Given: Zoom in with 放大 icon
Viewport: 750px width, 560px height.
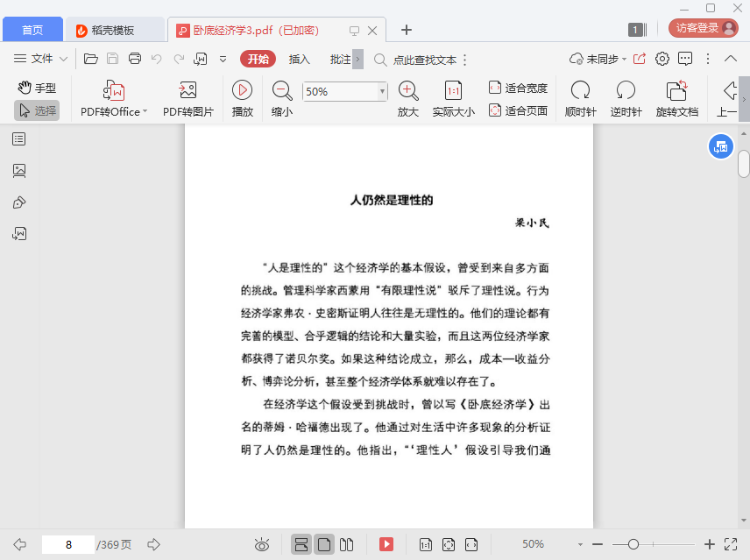Looking at the screenshot, I should click(408, 90).
